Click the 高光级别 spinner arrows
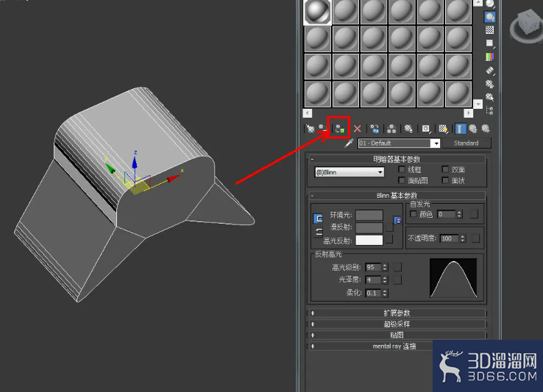543x392 pixels. coord(385,267)
